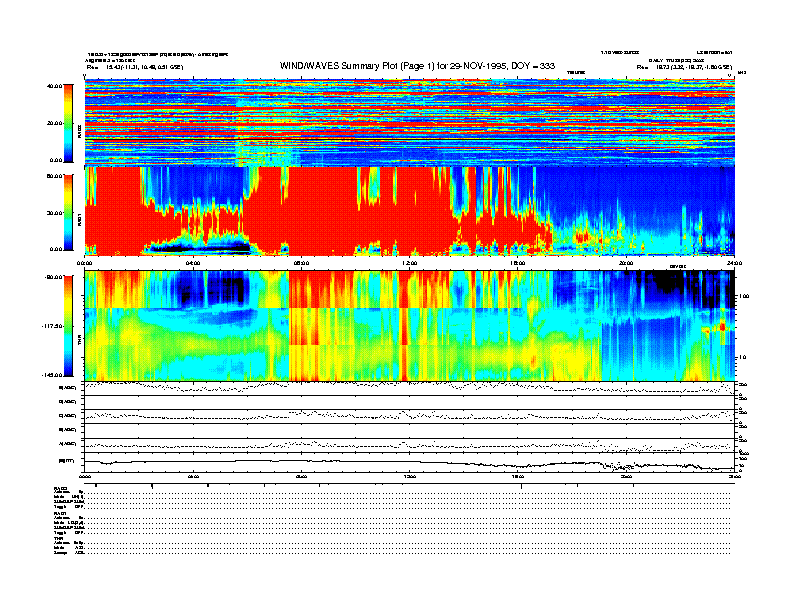The image size is (792, 612).
Task: Click the 08:00 tick label under RAD1 panel
Action: tap(301, 263)
